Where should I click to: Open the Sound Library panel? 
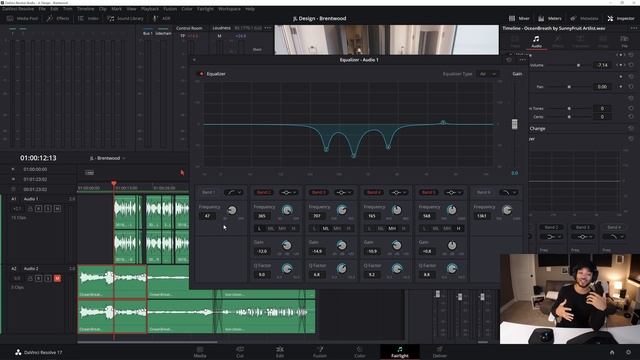(x=125, y=18)
